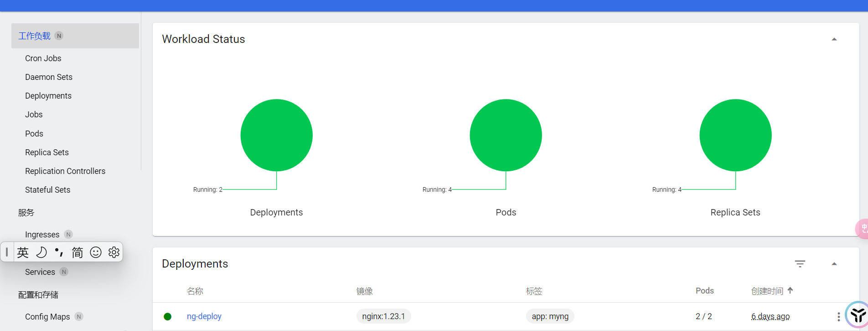Viewport: 868px width, 331px height.
Task: Toggle simplified Chinese 简 mode
Action: point(77,252)
